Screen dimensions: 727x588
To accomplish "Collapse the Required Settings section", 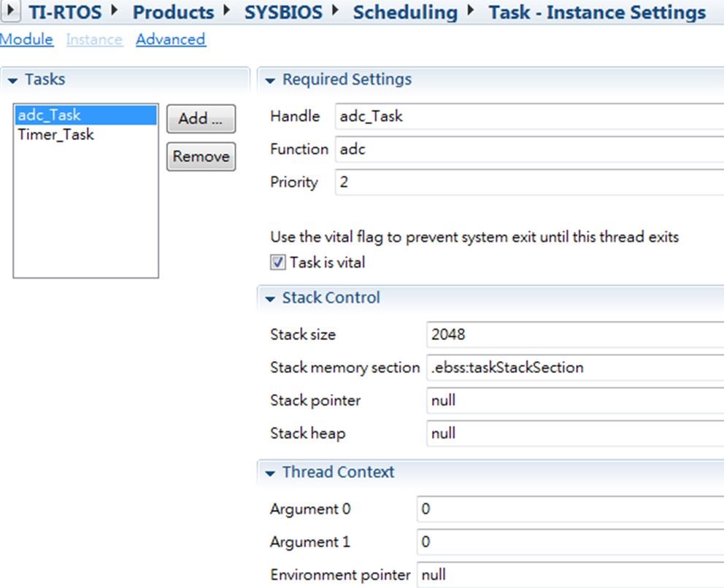I will click(x=270, y=81).
